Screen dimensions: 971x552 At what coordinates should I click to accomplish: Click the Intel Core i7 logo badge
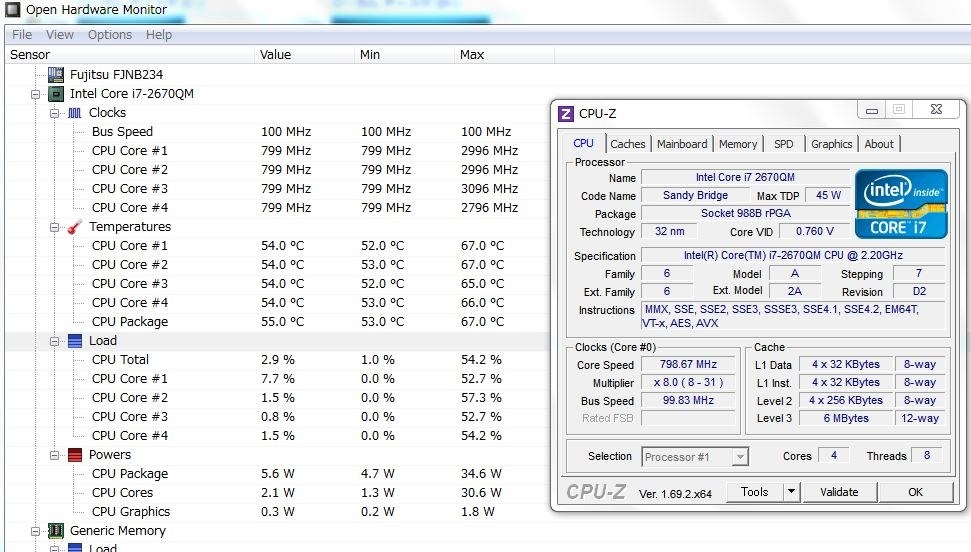tap(901, 204)
